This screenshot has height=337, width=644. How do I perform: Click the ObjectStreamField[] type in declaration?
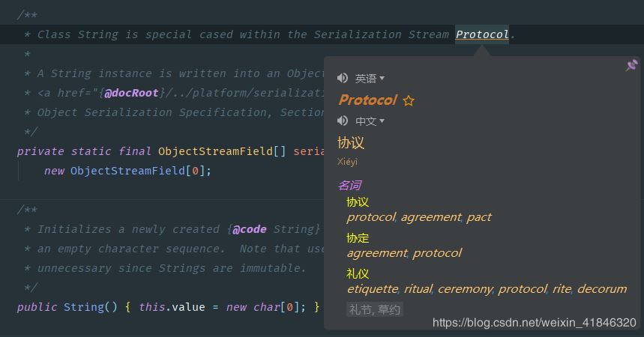[x=222, y=151]
